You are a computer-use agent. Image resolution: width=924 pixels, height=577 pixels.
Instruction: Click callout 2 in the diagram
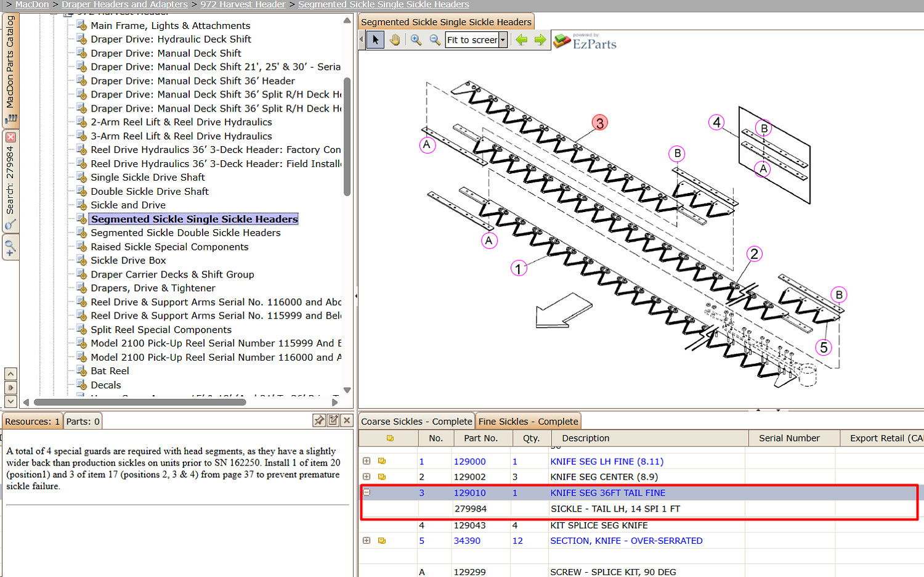[x=754, y=254]
